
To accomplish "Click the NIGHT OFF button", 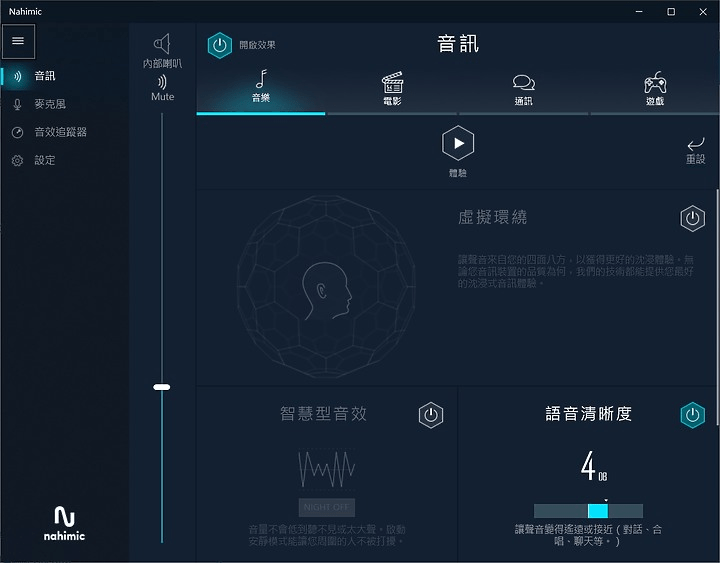I will [326, 507].
